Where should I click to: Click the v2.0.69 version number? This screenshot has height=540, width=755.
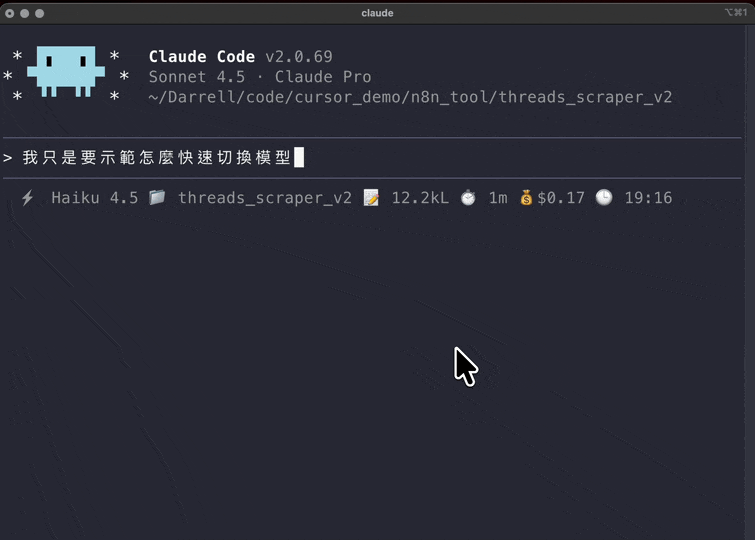coord(299,56)
